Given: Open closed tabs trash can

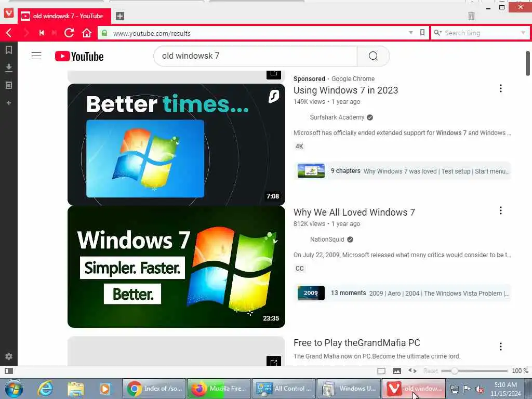Looking at the screenshot, I should pos(471,16).
